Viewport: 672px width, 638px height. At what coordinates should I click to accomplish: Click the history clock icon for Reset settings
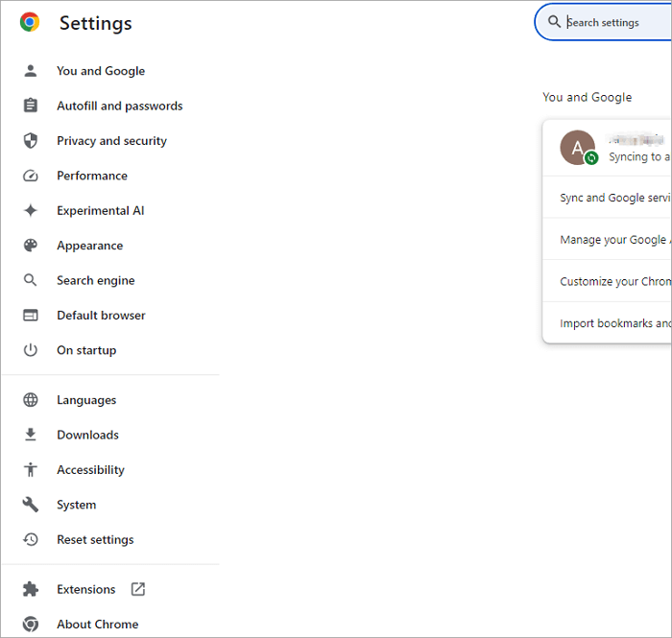tap(31, 539)
